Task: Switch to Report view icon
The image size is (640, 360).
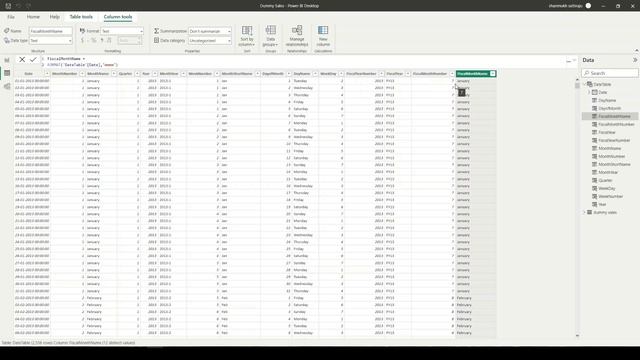Action: tap(7, 60)
